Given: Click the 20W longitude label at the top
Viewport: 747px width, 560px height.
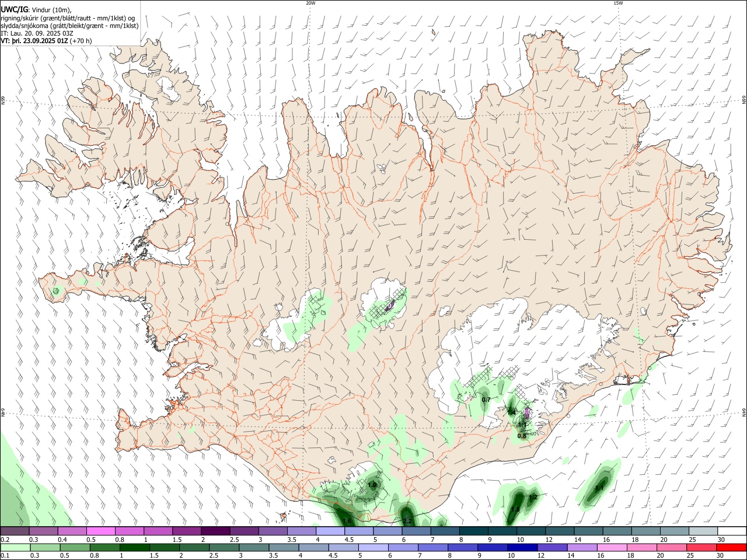Looking at the screenshot, I should (310, 3).
